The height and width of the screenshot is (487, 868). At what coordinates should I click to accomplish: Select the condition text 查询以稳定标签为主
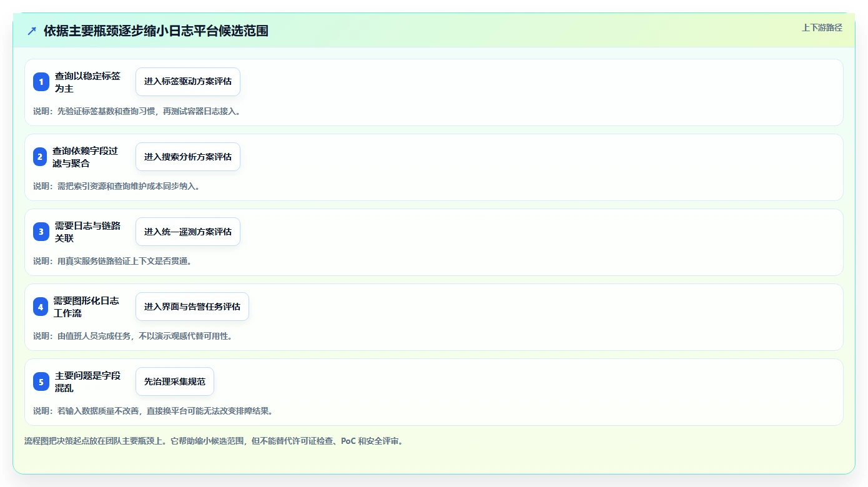[88, 82]
